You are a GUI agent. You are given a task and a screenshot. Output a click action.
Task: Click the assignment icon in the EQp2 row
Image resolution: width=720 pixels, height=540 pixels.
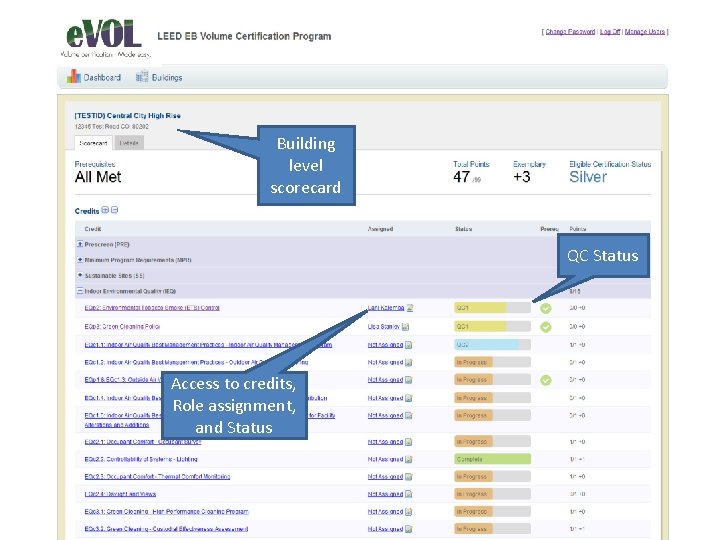(410, 308)
